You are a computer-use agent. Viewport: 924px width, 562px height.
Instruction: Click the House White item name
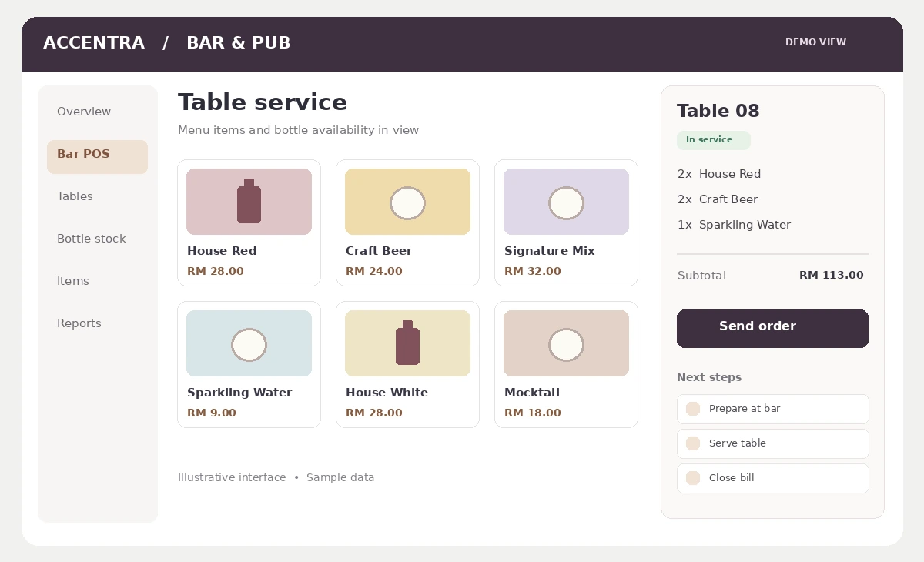[387, 393]
